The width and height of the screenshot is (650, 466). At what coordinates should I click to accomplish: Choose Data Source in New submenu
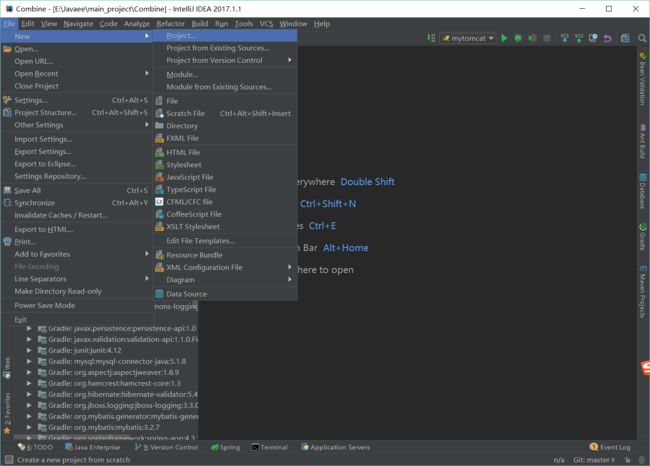point(225,294)
